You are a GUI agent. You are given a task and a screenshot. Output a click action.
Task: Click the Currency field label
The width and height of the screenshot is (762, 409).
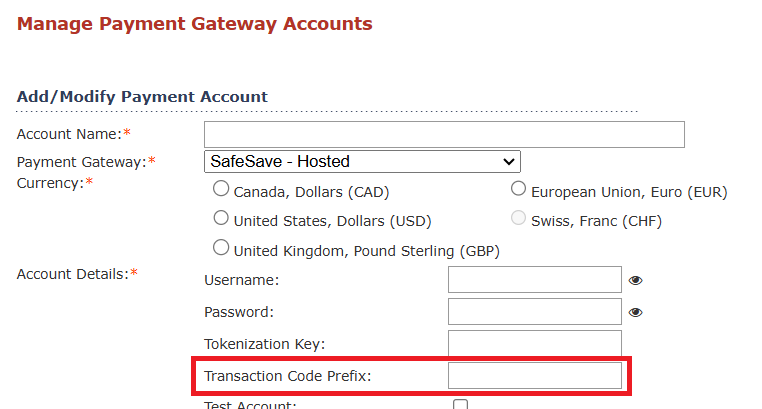[51, 183]
